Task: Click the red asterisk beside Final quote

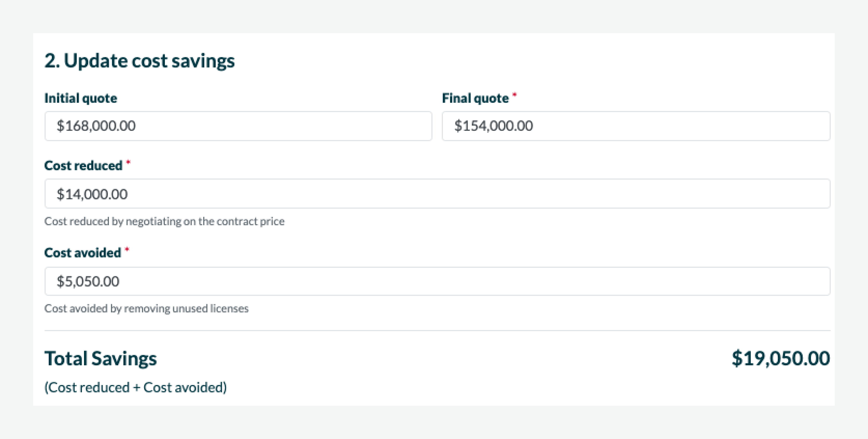Action: 515,95
